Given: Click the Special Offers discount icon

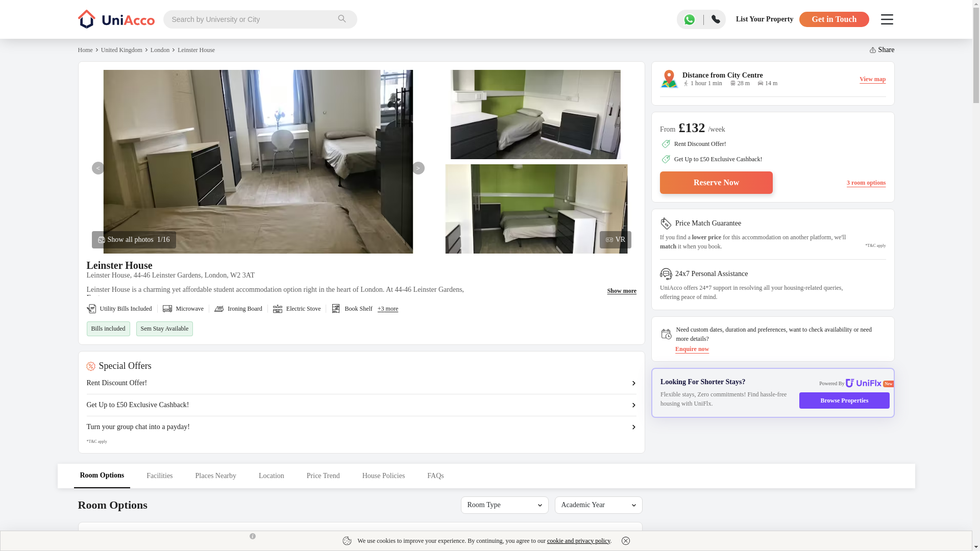Looking at the screenshot, I should 91,366.
